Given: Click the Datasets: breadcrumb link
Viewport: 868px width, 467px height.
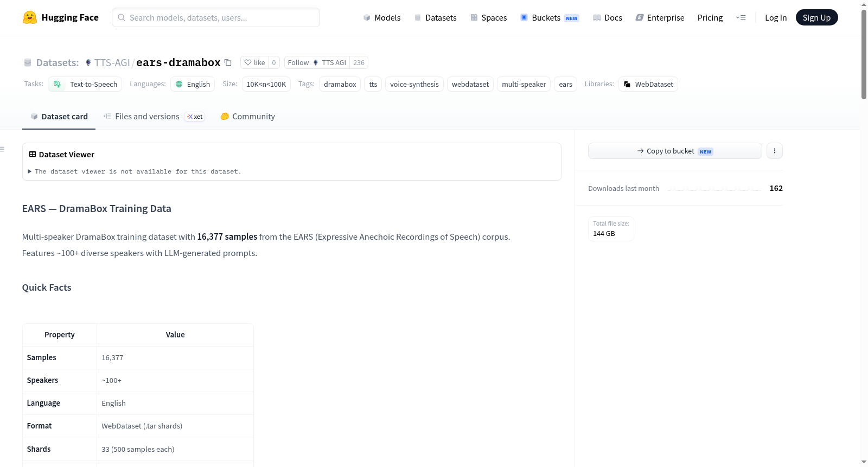Looking at the screenshot, I should pyautogui.click(x=58, y=63).
